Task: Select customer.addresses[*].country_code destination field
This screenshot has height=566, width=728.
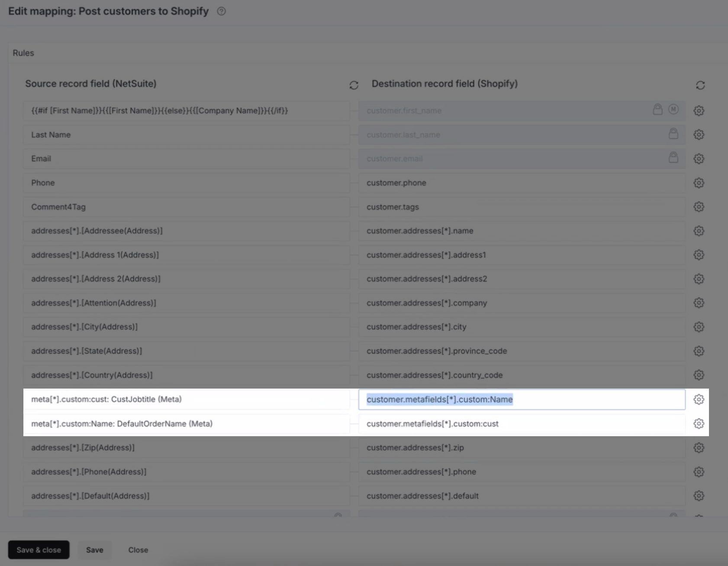Action: pos(522,375)
